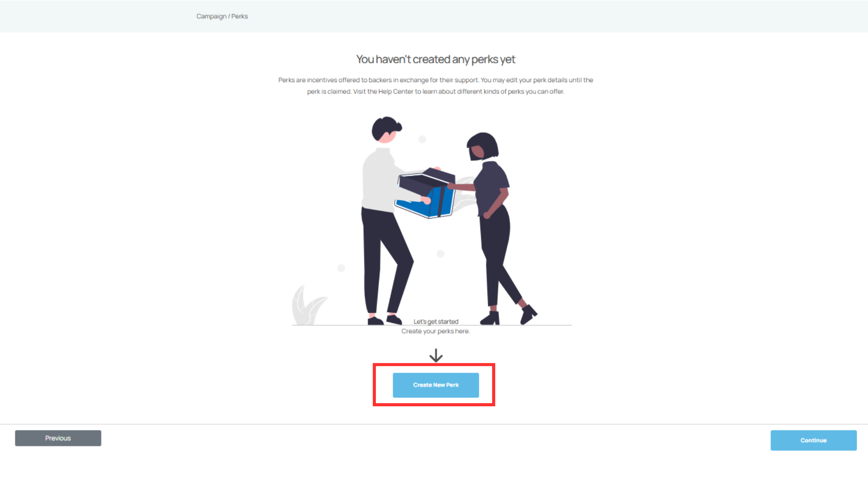Click the Create New Perk button
Image resolution: width=868 pixels, height=488 pixels.
click(x=436, y=385)
